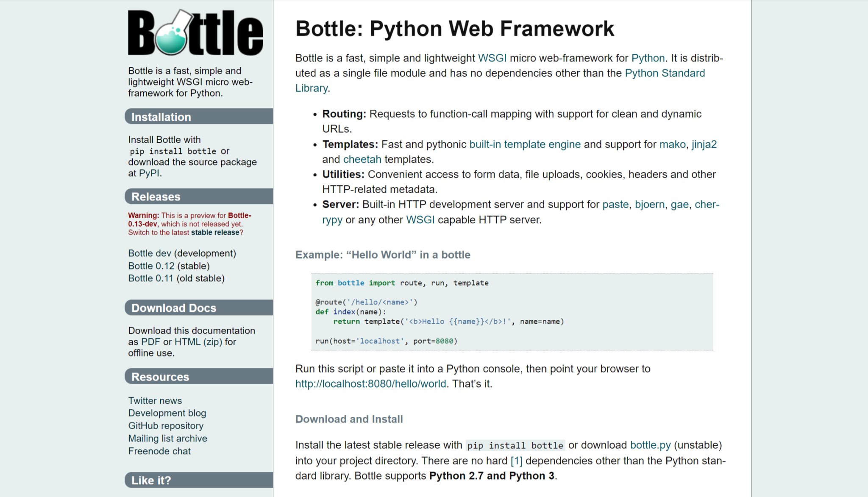
Task: Open Twitter news resource link
Action: point(155,401)
